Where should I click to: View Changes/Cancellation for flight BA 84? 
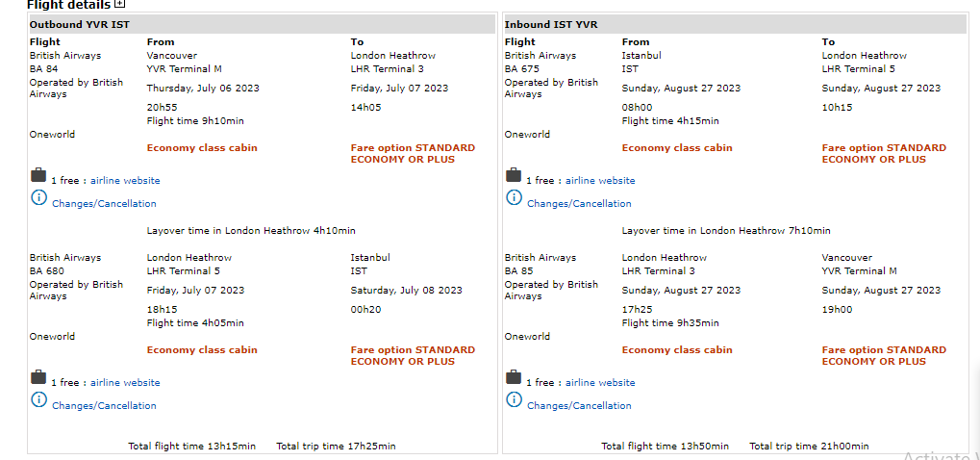tap(104, 204)
